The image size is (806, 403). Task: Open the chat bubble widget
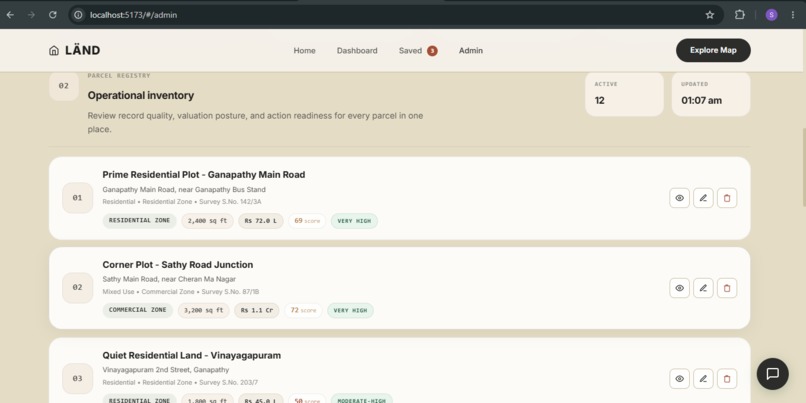tap(772, 374)
